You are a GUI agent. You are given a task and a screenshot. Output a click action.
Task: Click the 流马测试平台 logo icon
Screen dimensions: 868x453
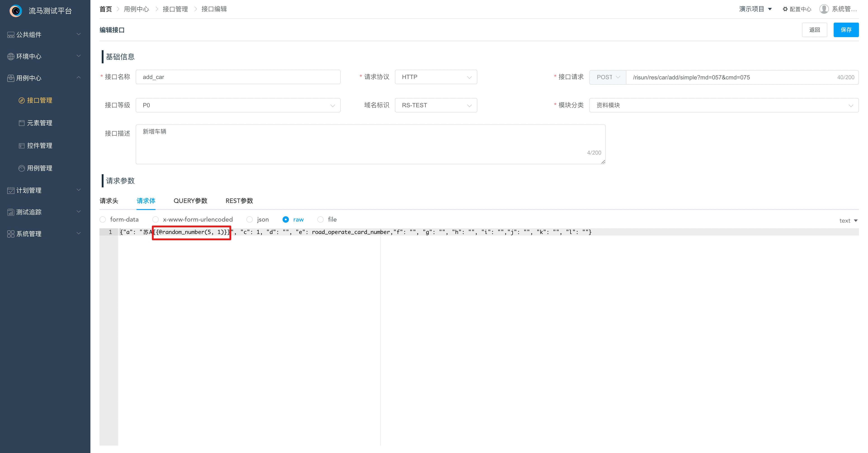16,11
